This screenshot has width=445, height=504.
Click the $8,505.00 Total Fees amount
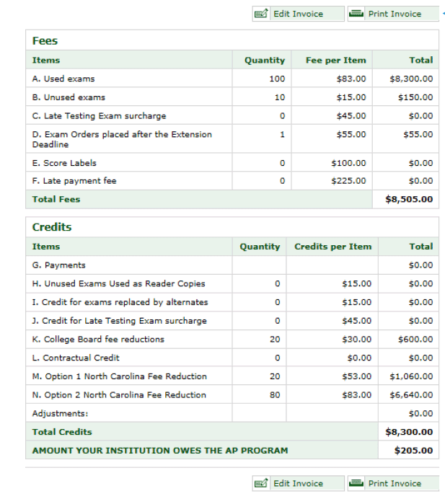[x=409, y=199]
